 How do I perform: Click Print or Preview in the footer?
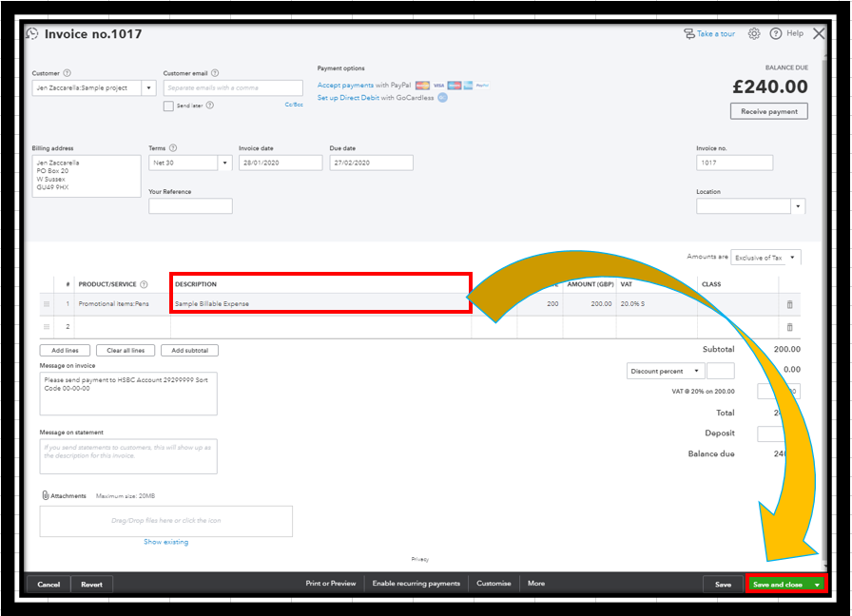(330, 584)
